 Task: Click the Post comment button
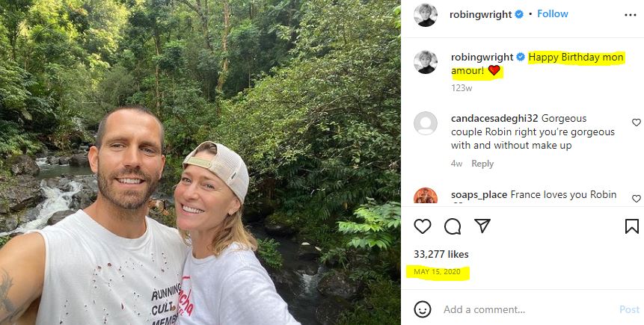point(629,309)
